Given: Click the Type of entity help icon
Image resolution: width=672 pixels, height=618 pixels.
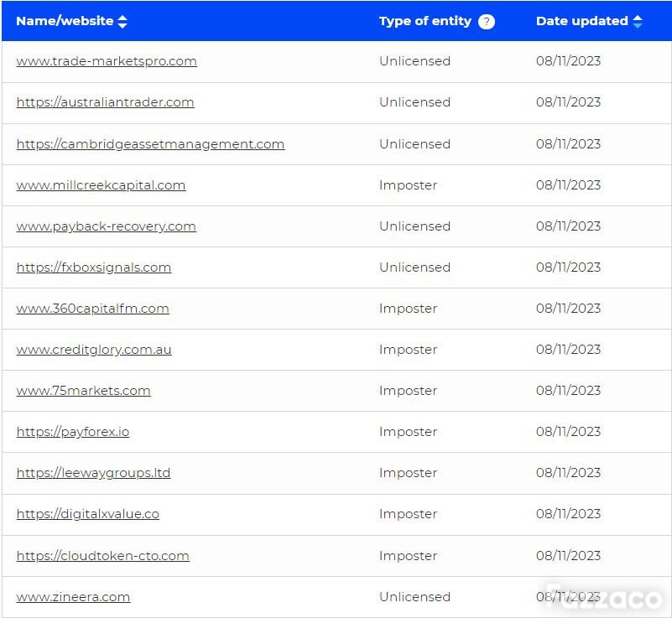Looking at the screenshot, I should (x=487, y=22).
